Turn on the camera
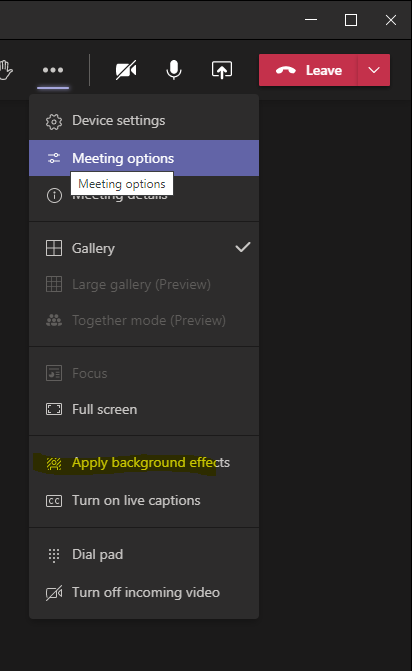The image size is (412, 671). 126,70
